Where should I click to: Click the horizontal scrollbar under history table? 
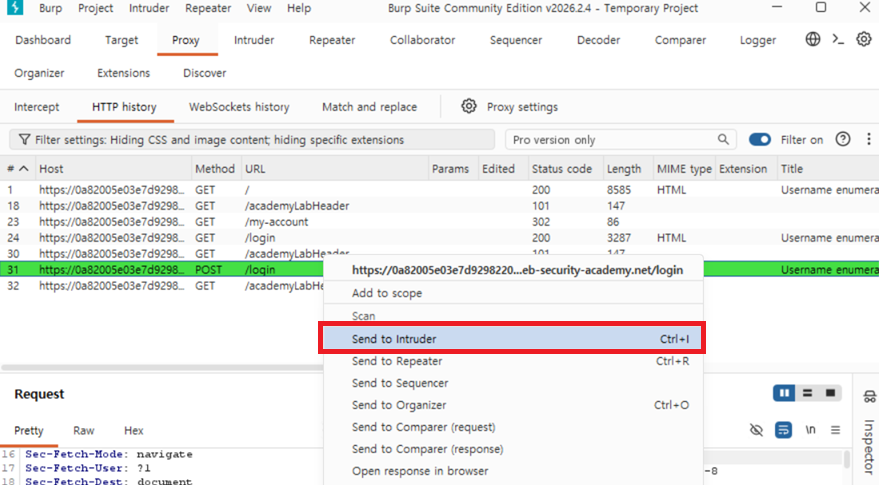[163, 368]
